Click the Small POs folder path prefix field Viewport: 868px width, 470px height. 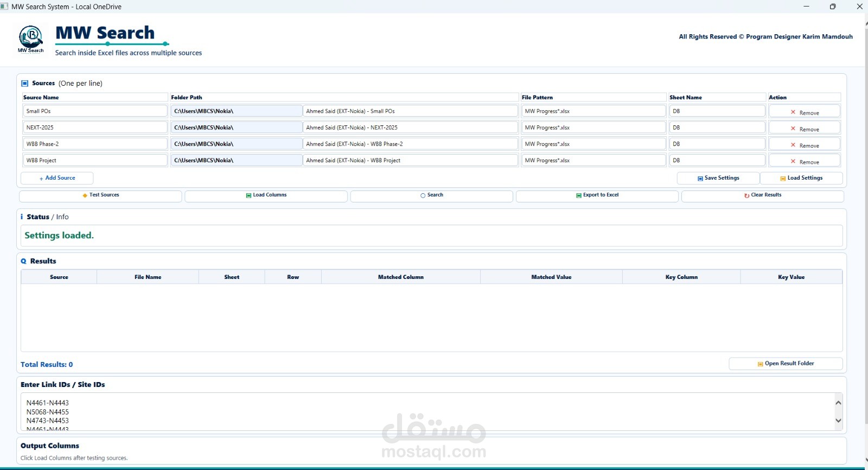[x=237, y=111]
